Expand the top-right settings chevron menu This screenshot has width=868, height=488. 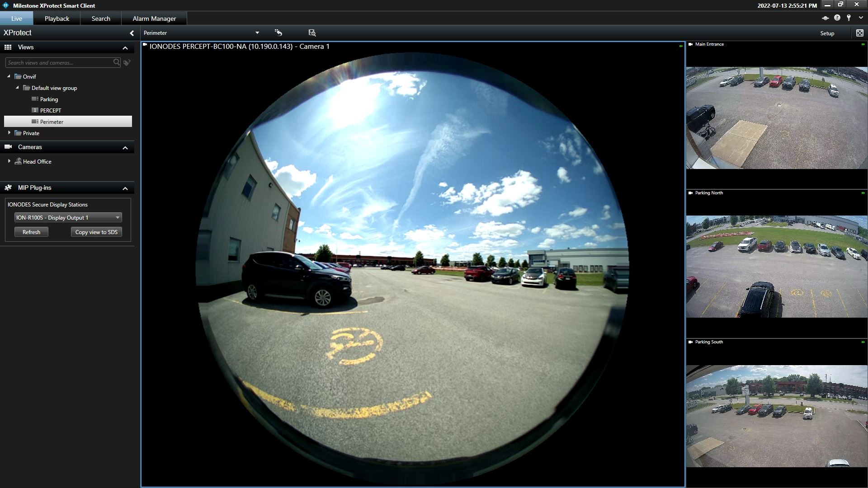(x=861, y=18)
